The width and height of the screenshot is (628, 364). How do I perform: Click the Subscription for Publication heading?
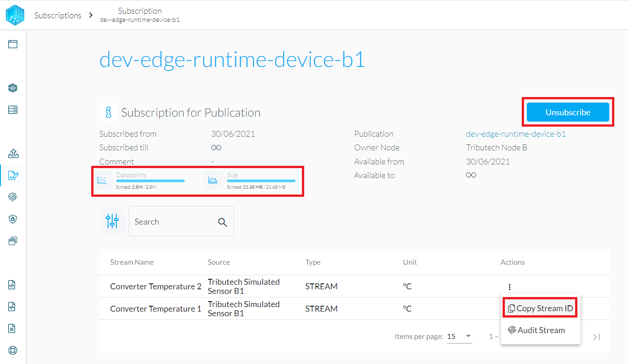191,113
